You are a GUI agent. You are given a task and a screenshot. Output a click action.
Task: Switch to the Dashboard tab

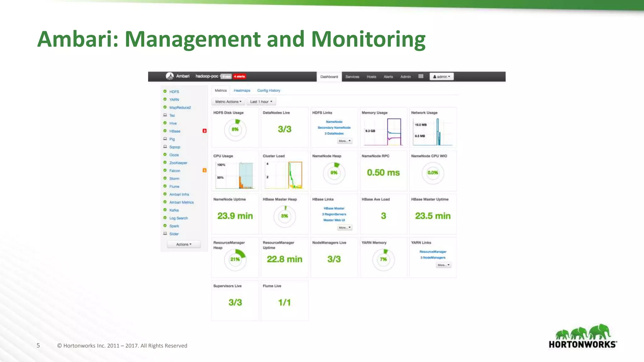pyautogui.click(x=329, y=77)
